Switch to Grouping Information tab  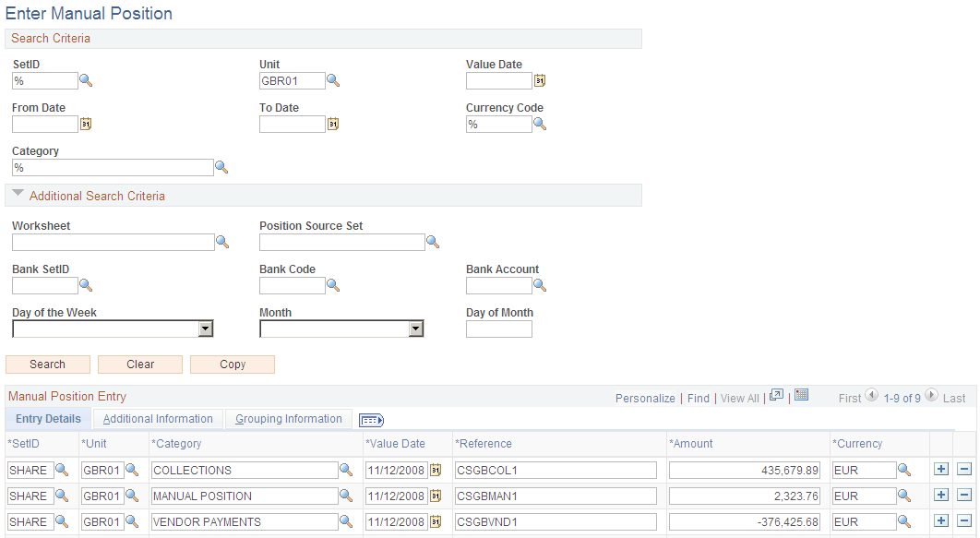289,419
